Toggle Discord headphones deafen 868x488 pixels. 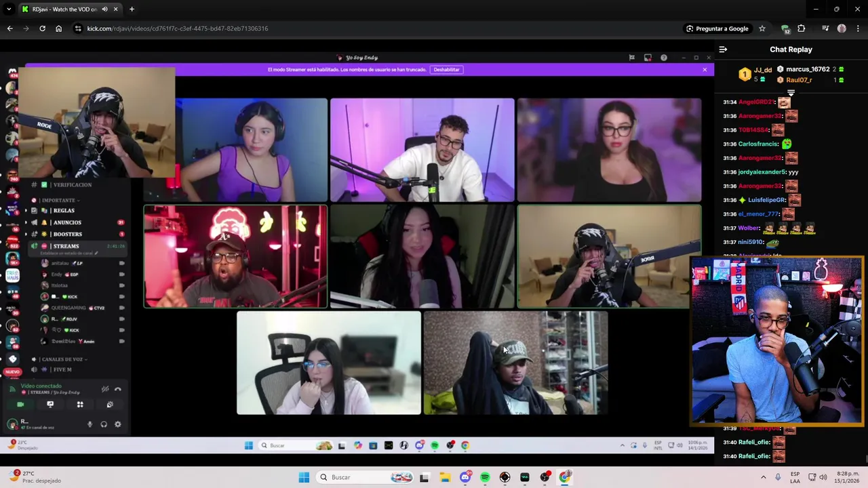104,424
